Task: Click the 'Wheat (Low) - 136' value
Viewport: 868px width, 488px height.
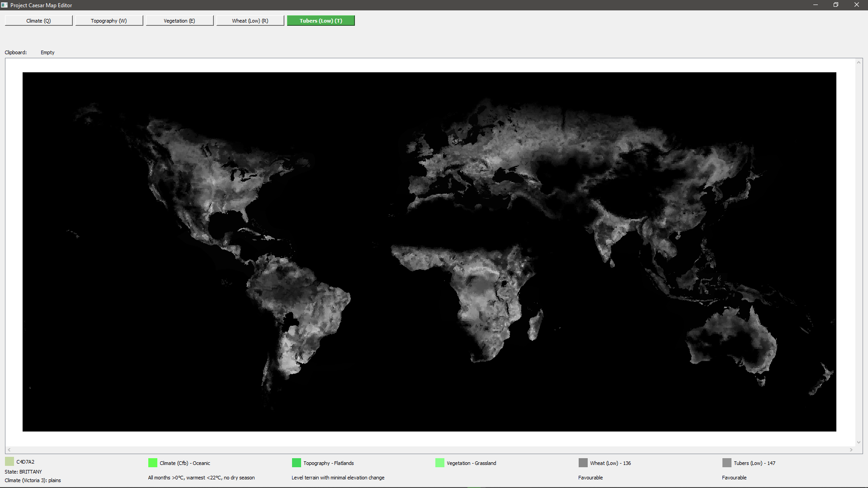Action: [x=610, y=463]
